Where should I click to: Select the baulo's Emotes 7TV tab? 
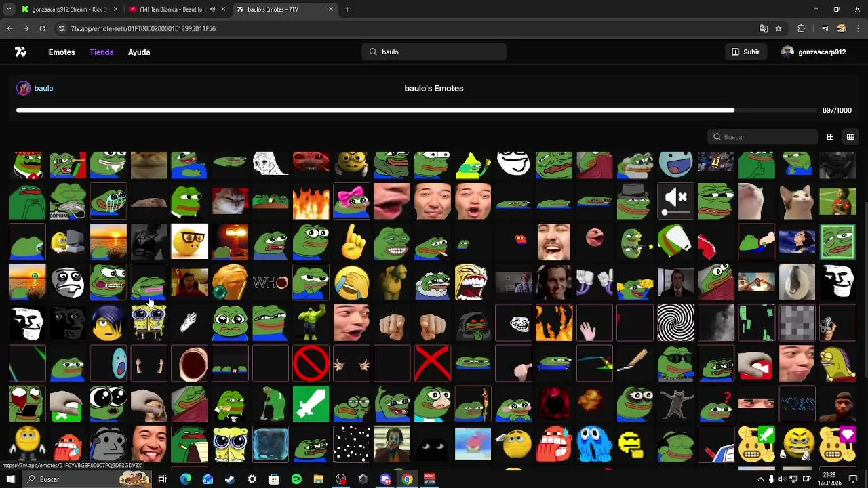click(285, 9)
